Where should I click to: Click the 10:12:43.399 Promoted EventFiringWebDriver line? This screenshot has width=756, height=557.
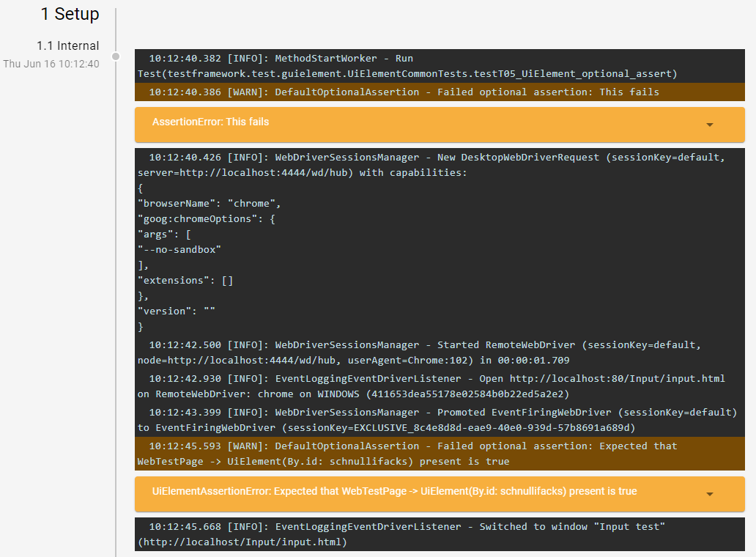(440, 420)
